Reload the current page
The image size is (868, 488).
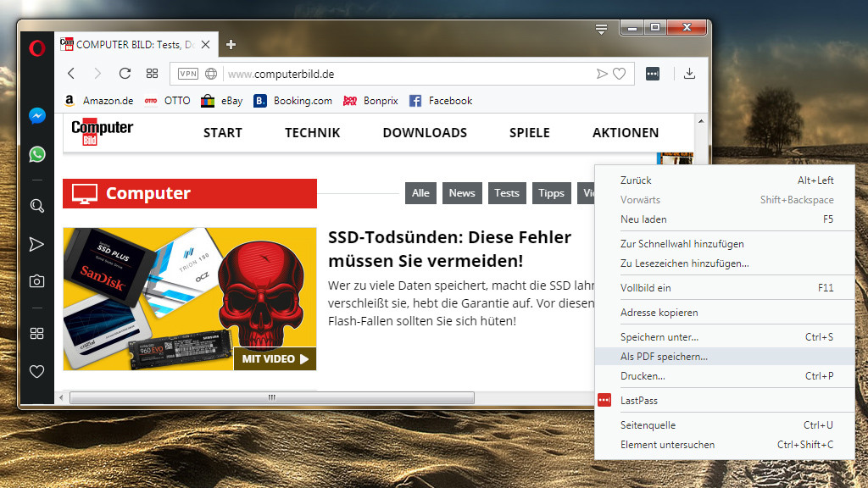125,74
